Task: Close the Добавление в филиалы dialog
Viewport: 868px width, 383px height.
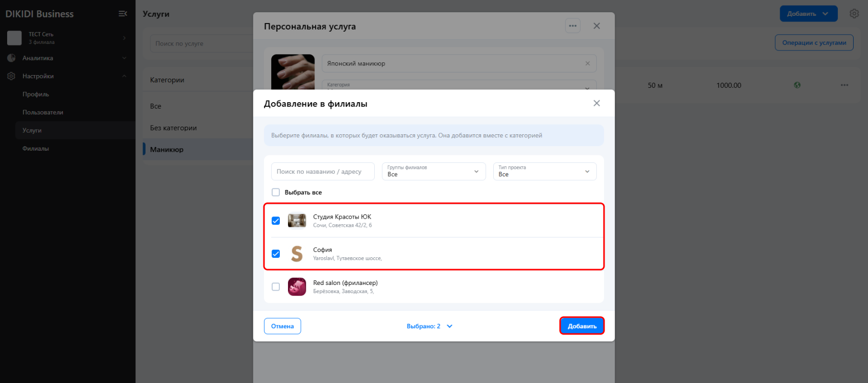Action: pos(596,103)
